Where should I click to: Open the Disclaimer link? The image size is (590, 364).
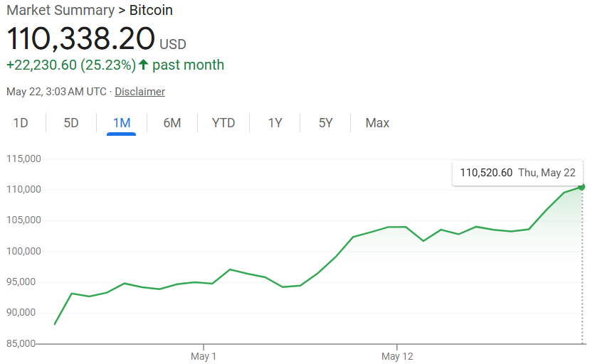[139, 92]
